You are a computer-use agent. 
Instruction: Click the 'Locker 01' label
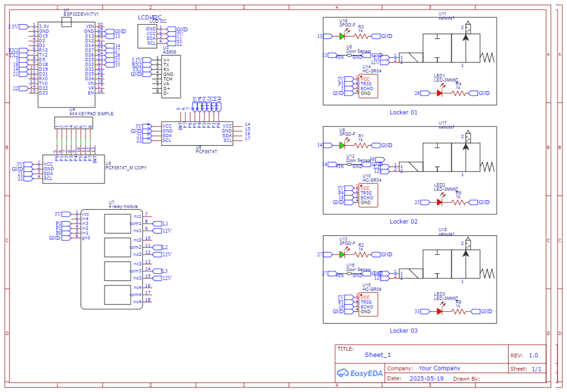403,112
